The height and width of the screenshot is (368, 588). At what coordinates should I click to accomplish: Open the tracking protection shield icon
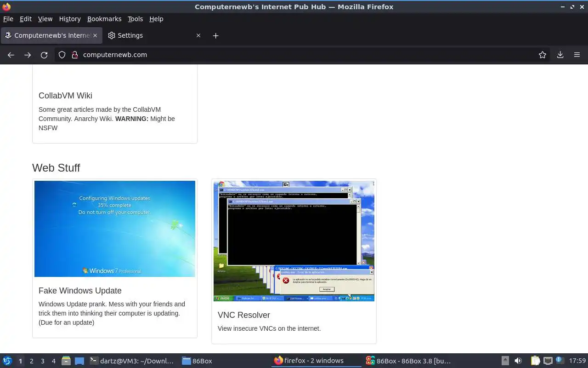point(62,55)
